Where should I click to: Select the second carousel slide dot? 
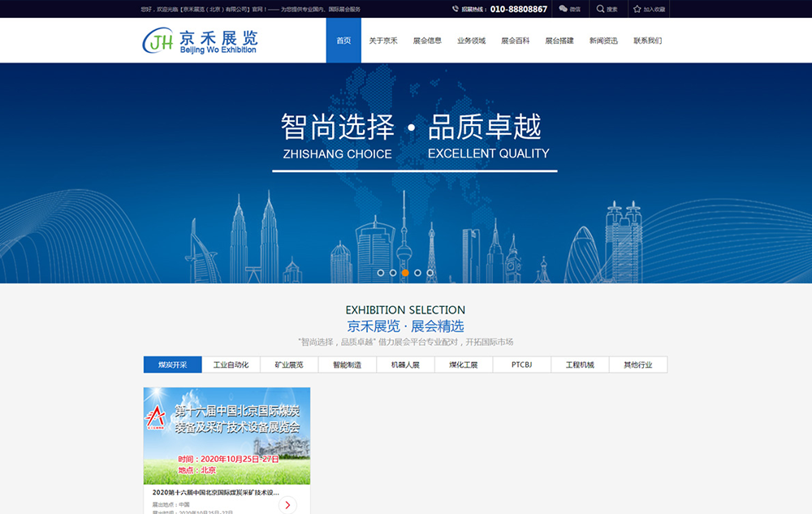(393, 273)
